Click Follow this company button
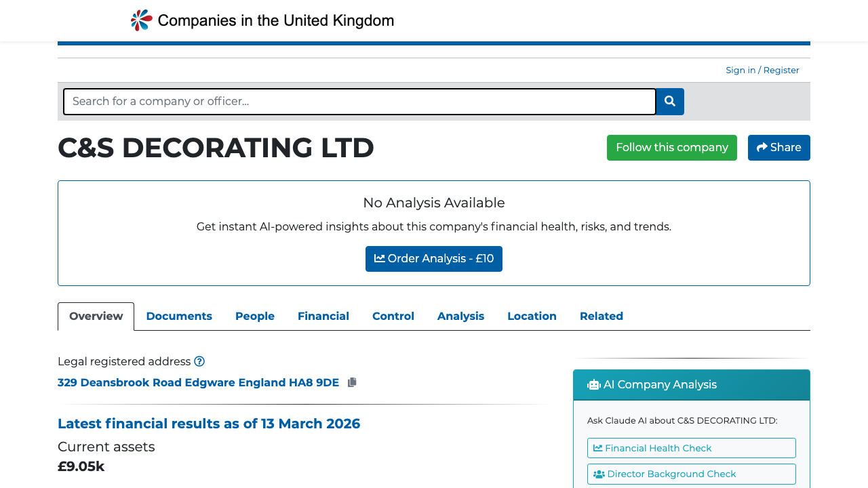 (672, 148)
